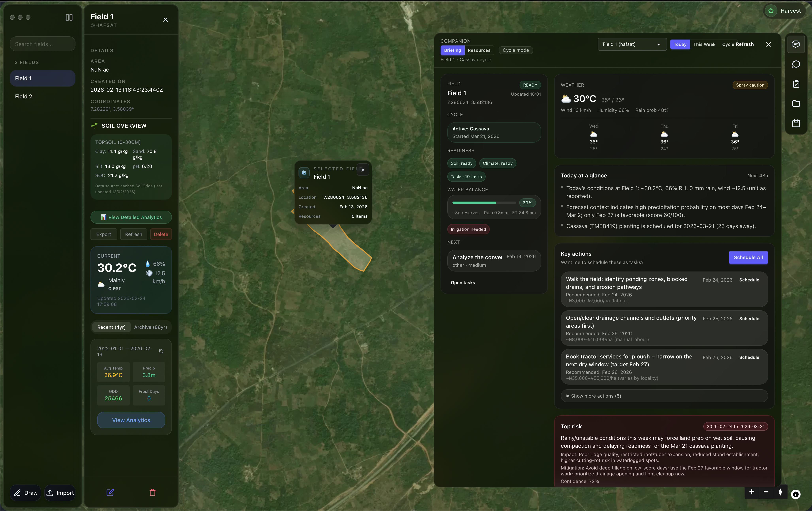Select the tasks clipboard icon in right sidebar

[x=796, y=84]
